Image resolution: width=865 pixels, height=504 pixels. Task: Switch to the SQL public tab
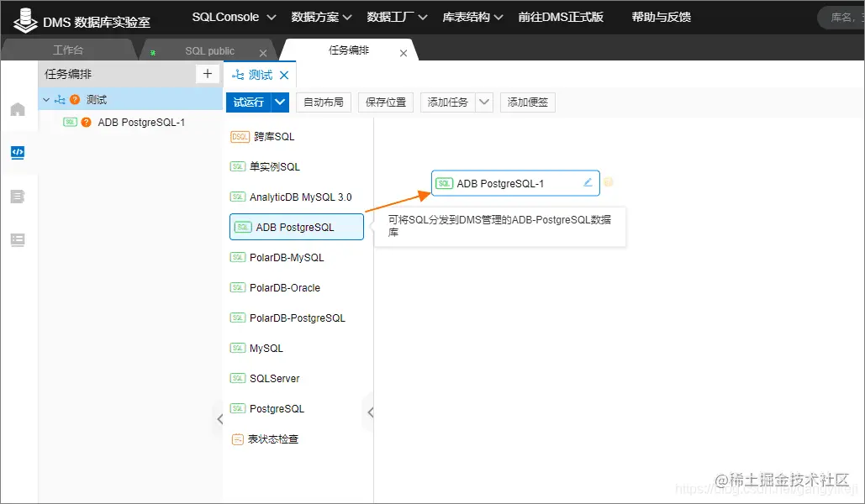click(x=209, y=50)
